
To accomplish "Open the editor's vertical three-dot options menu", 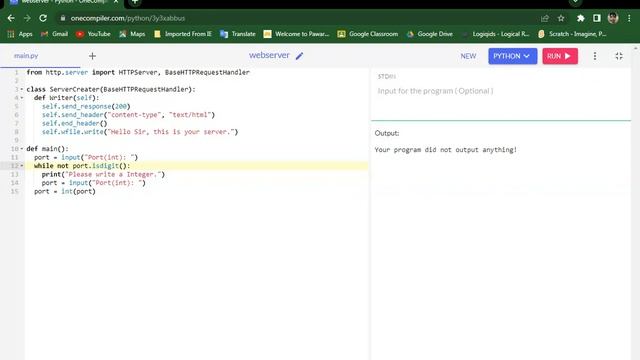I will 595,56.
